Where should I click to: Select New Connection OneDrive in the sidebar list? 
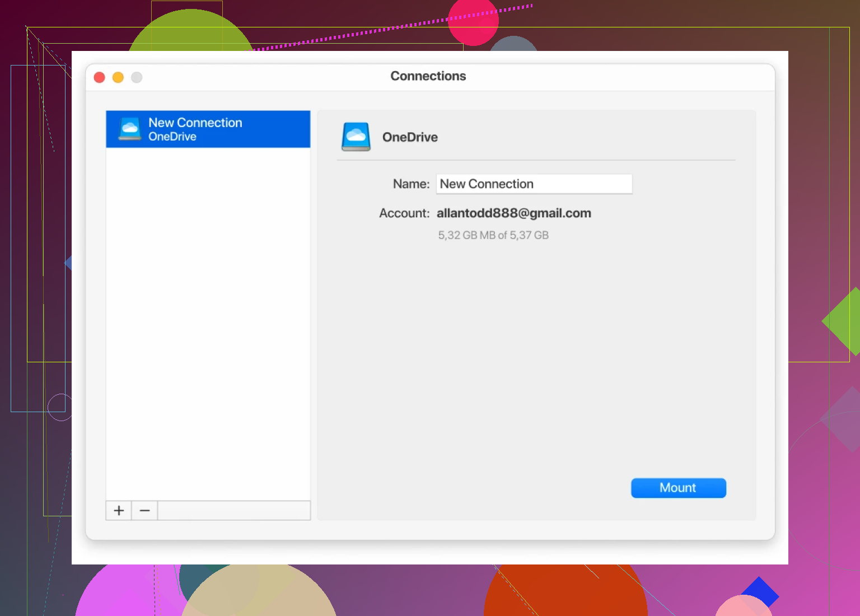pyautogui.click(x=208, y=129)
